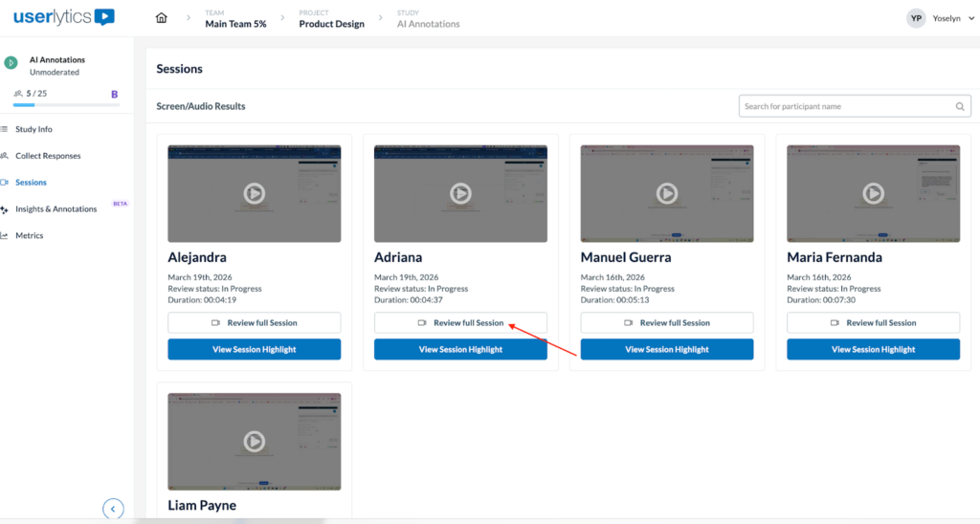
Task: Click the Alejandra participant name
Action: [x=197, y=257]
